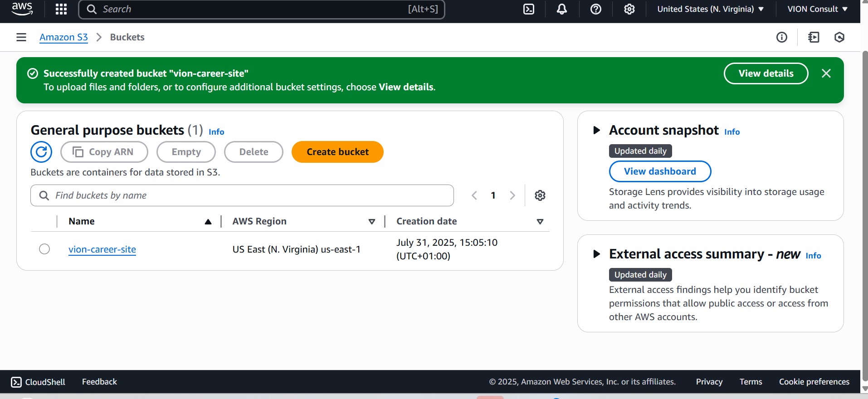Click the vertical page scrollbar
868x399 pixels.
864,215
